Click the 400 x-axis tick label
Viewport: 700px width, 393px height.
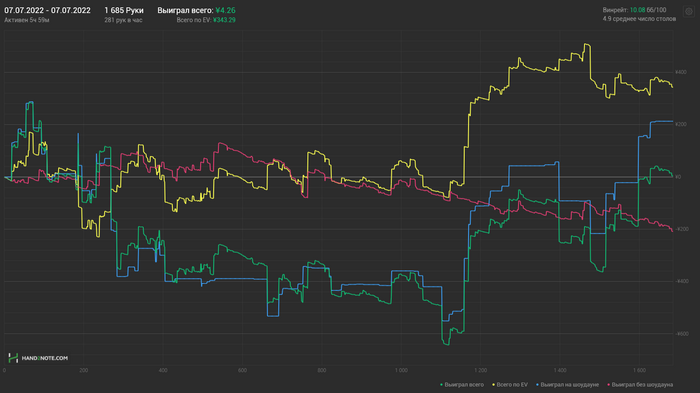(x=163, y=370)
